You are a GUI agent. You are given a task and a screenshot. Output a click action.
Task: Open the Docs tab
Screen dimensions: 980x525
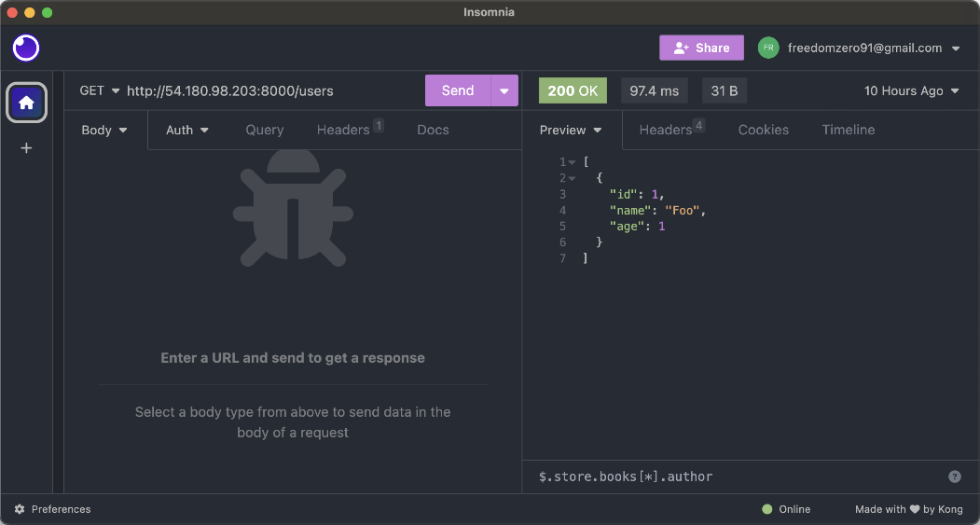(x=434, y=130)
